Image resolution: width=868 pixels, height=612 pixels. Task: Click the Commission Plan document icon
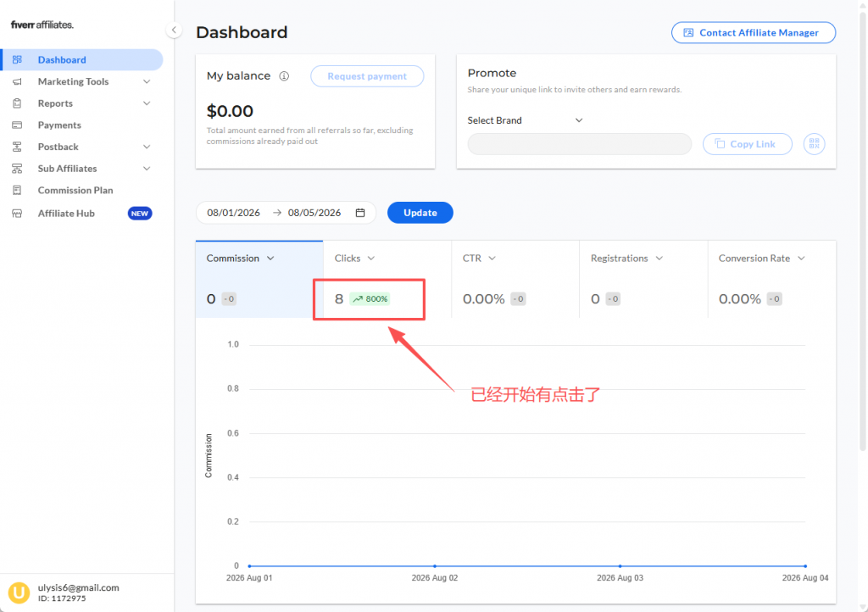17,191
